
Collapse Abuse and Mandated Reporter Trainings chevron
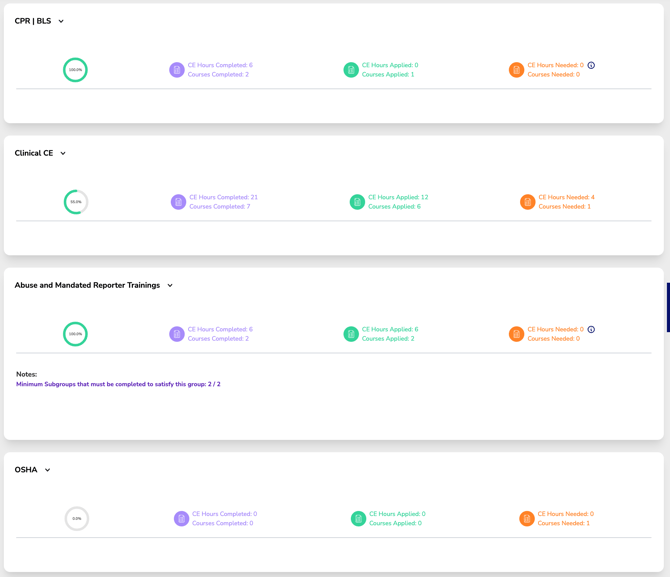pyautogui.click(x=170, y=286)
